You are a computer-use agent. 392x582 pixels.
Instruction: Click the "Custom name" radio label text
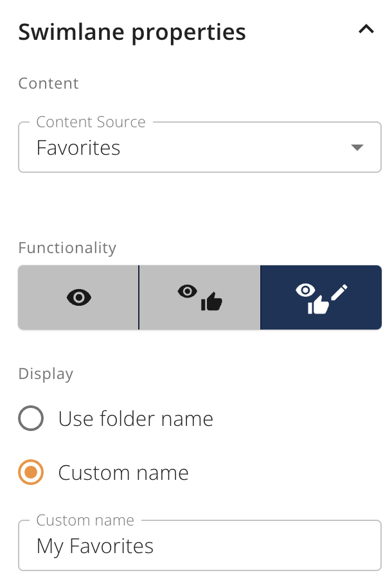(x=123, y=473)
